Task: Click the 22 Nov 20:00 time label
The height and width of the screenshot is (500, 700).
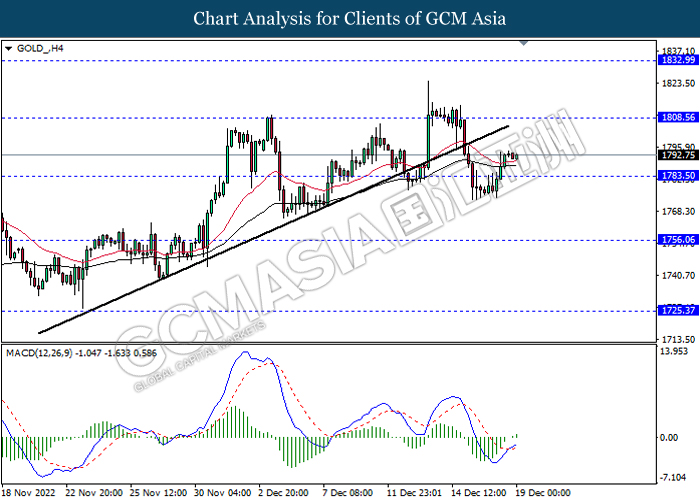Action: (94, 493)
